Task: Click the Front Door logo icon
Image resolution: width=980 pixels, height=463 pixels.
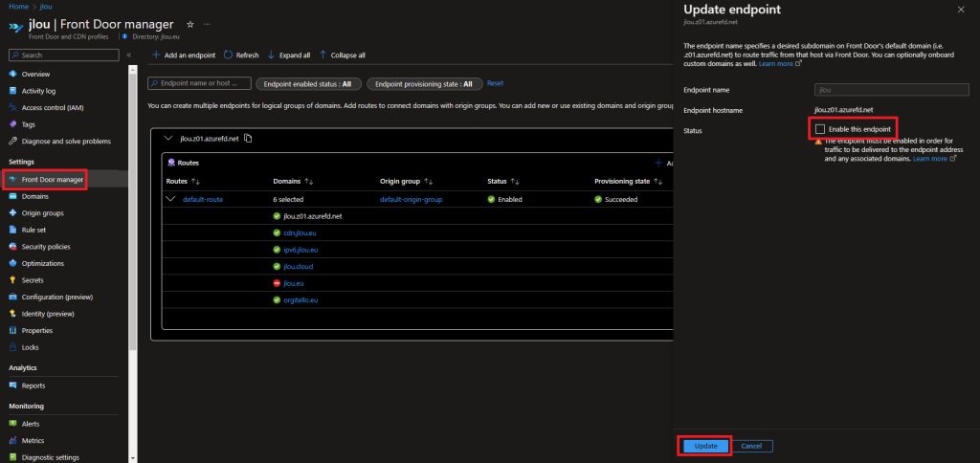Action: pos(16,28)
